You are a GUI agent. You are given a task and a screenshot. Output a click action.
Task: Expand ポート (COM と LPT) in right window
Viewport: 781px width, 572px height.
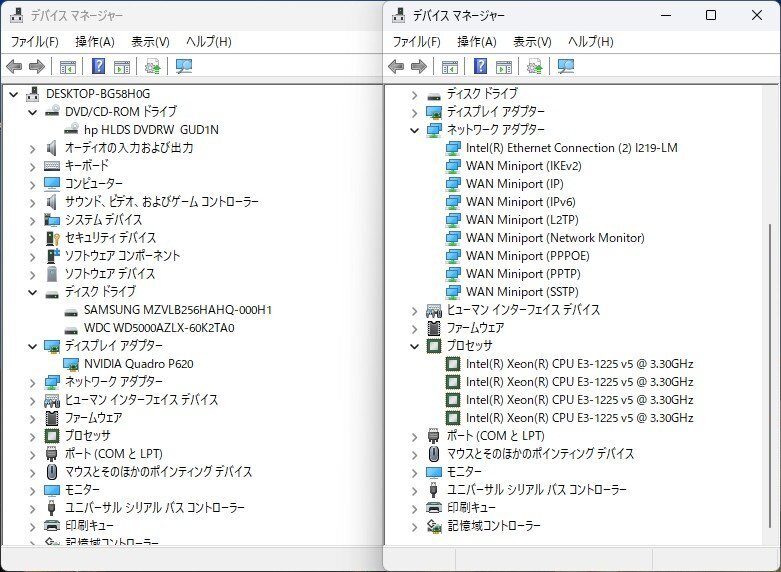[414, 436]
